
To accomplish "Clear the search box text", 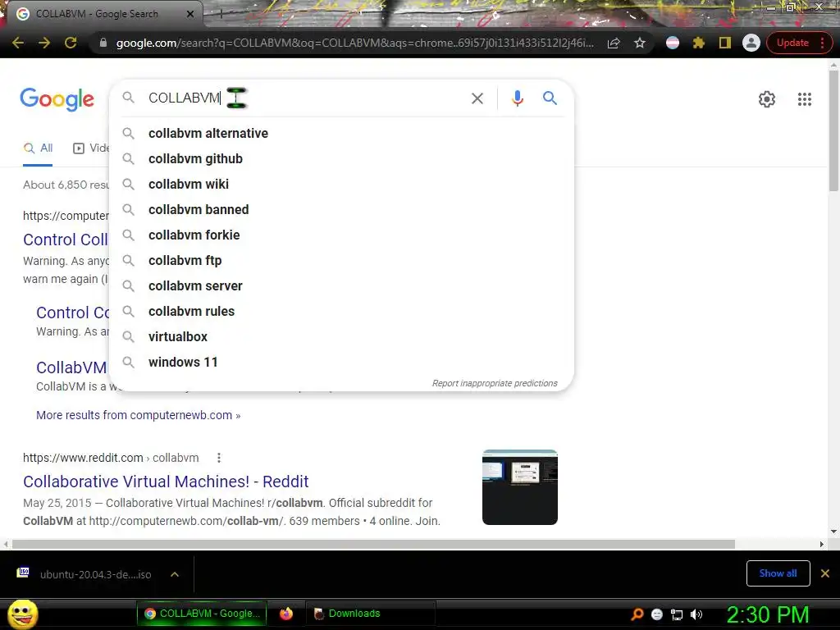I will pyautogui.click(x=477, y=98).
